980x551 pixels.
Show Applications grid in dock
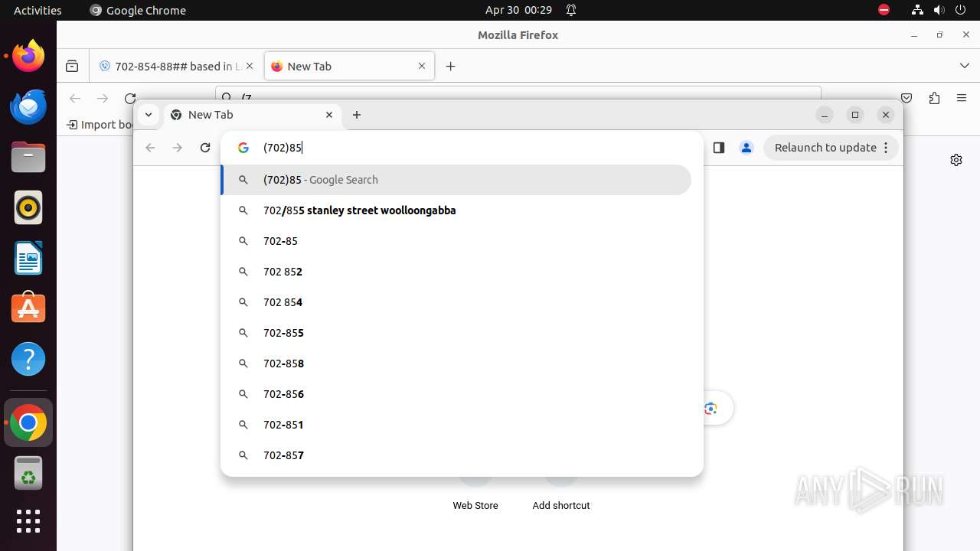(x=28, y=521)
